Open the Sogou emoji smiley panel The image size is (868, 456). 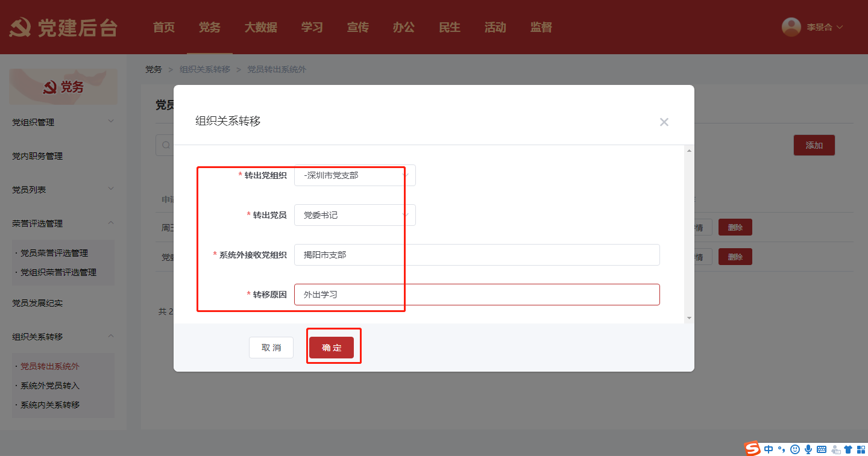(795, 449)
